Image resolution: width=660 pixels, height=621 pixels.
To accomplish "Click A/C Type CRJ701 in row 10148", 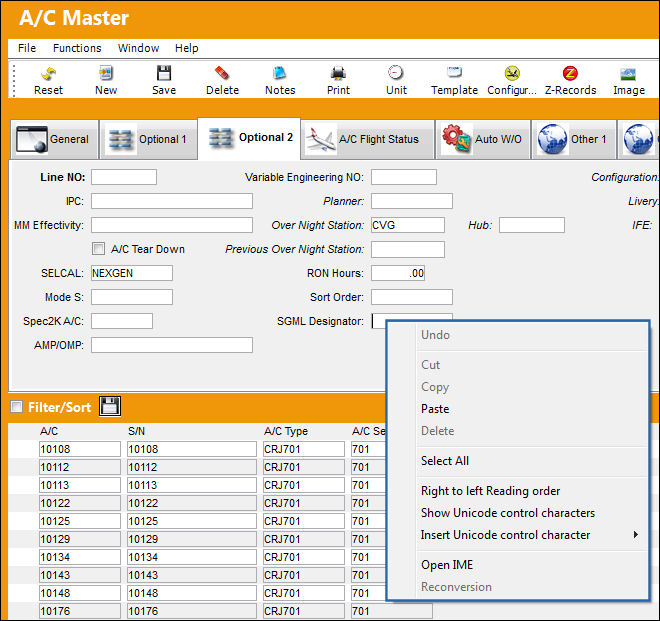I will pyautogui.click(x=303, y=593).
